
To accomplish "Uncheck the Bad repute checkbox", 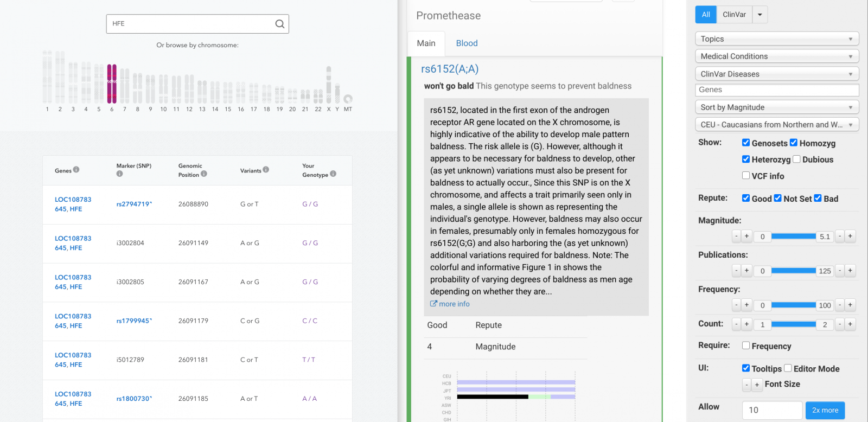I will point(818,198).
